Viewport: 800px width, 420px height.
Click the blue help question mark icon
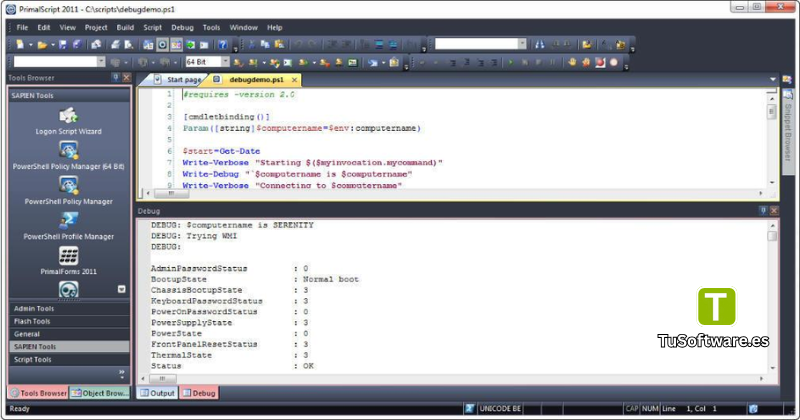[x=222, y=45]
